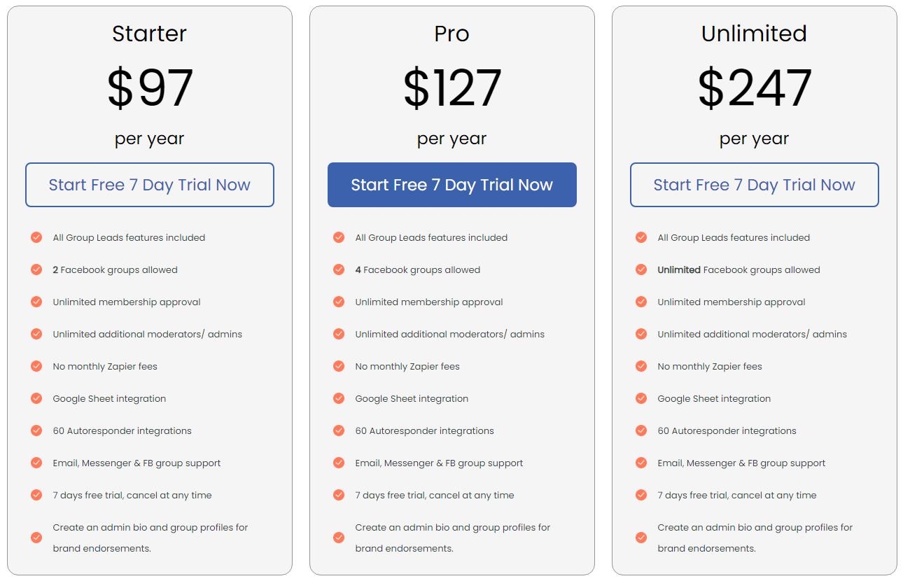The image size is (910, 588).
Task: Start the Unlimited plan free trial
Action: (755, 185)
